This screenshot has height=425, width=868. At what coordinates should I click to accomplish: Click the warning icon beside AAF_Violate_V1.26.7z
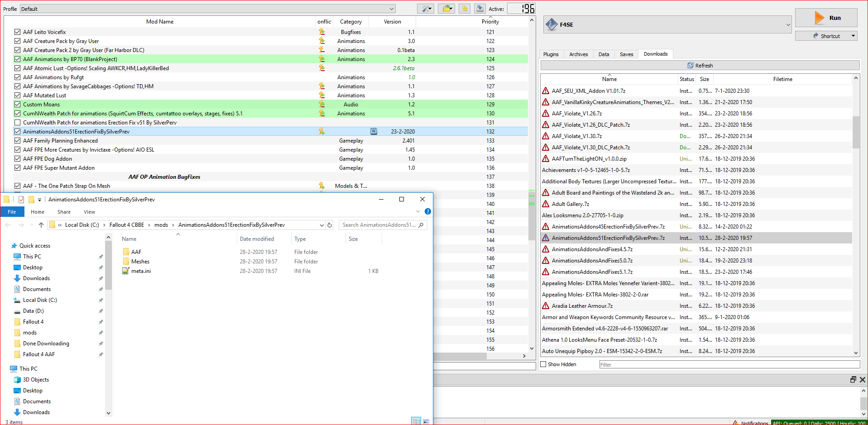point(546,113)
